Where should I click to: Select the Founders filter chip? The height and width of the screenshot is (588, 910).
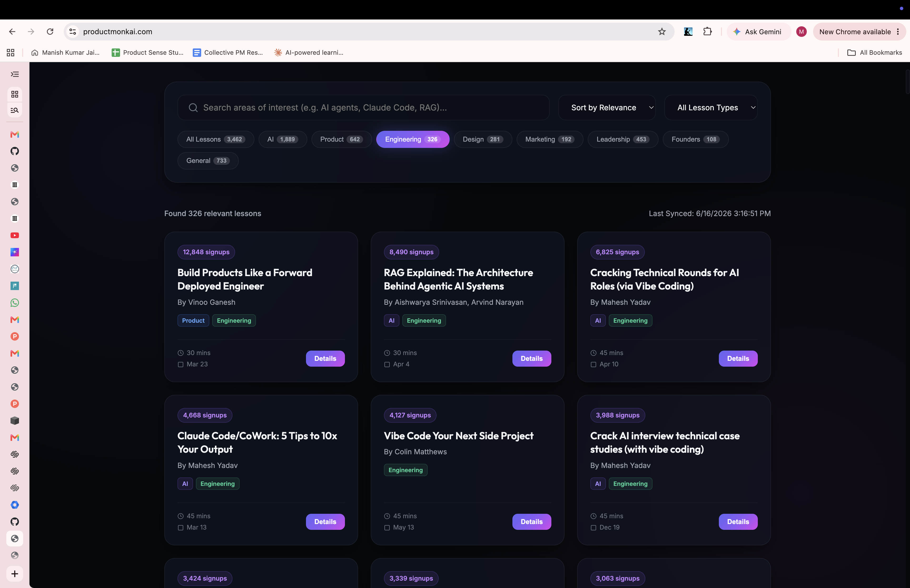point(695,139)
